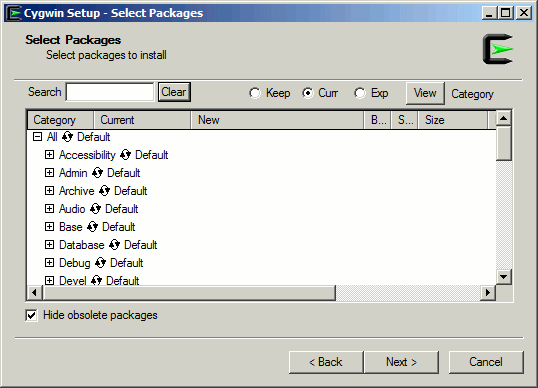Expand the Base category
Image resolution: width=538 pixels, height=388 pixels.
pyautogui.click(x=49, y=227)
